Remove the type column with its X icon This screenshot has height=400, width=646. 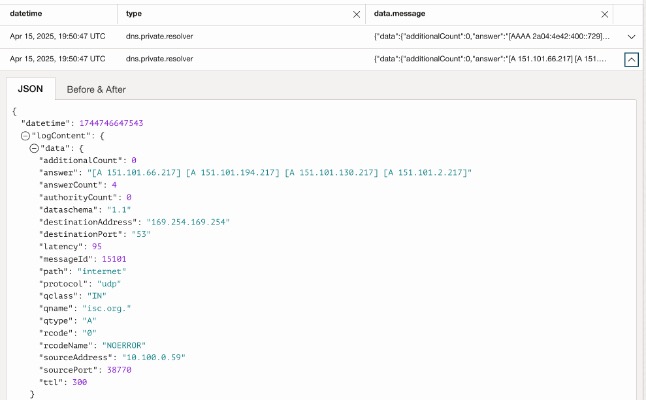[x=356, y=14]
